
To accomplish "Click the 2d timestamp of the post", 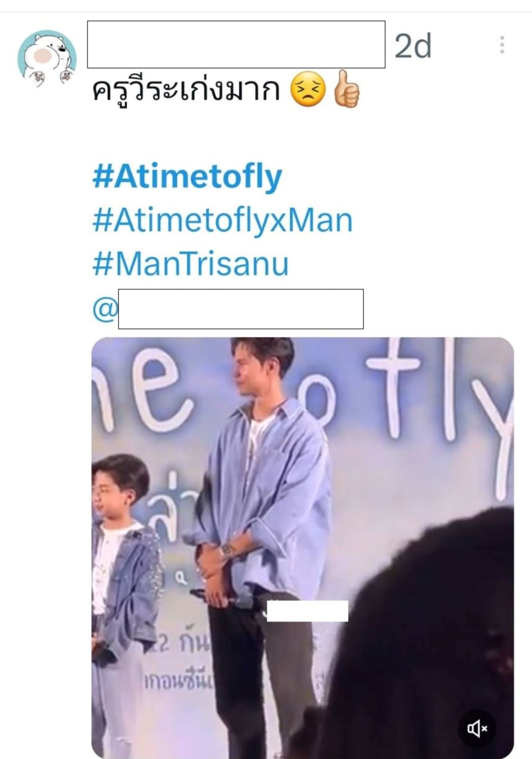I will [413, 46].
